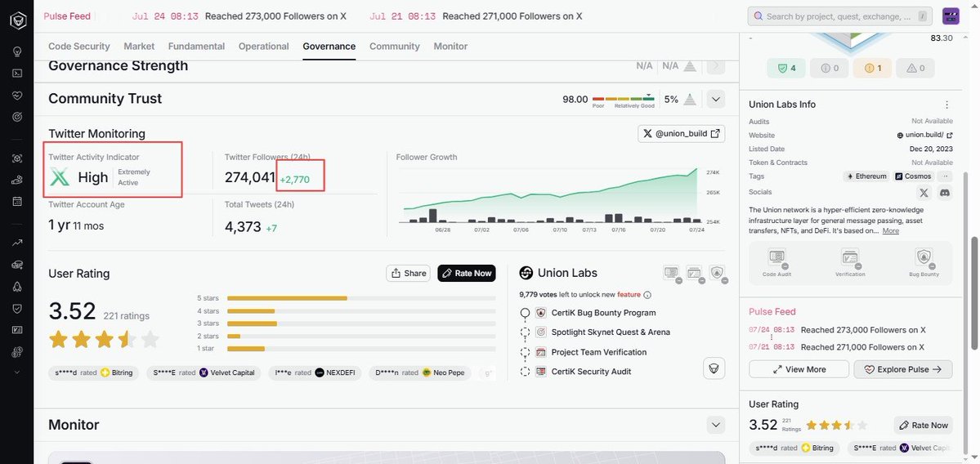Click the NEXDEFI rating chip
Image resolution: width=980 pixels, height=464 pixels.
tap(315, 373)
